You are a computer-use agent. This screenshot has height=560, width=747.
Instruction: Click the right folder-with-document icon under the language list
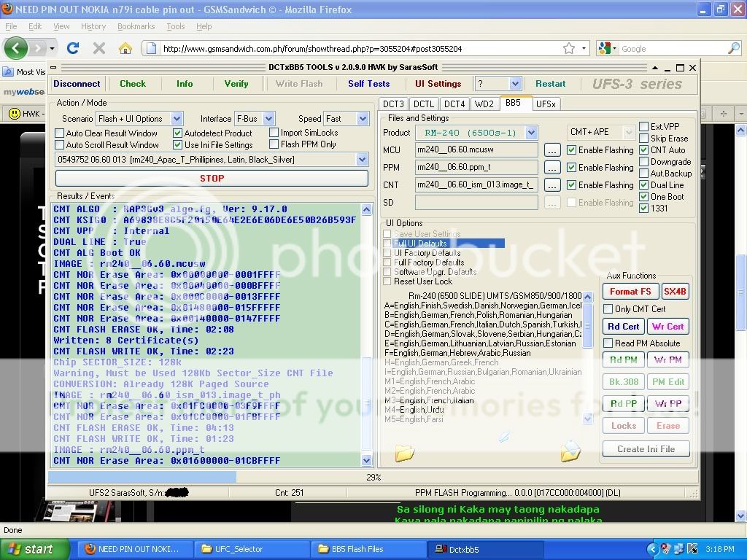click(570, 451)
